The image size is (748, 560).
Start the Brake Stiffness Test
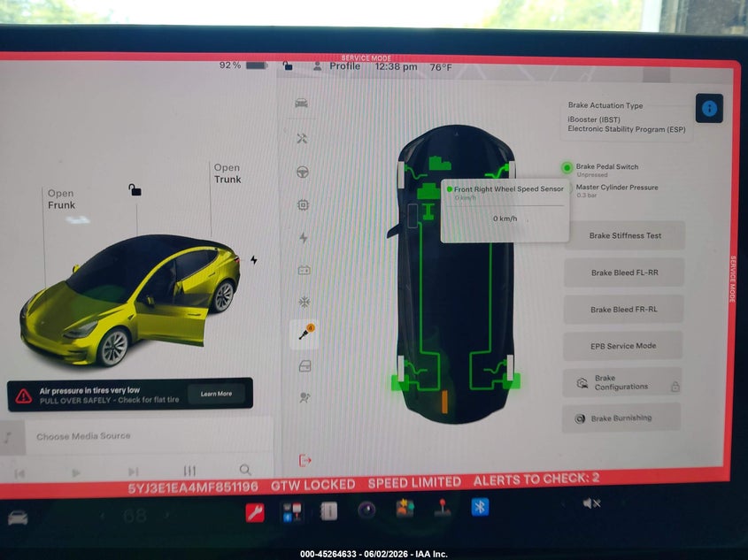pyautogui.click(x=625, y=235)
